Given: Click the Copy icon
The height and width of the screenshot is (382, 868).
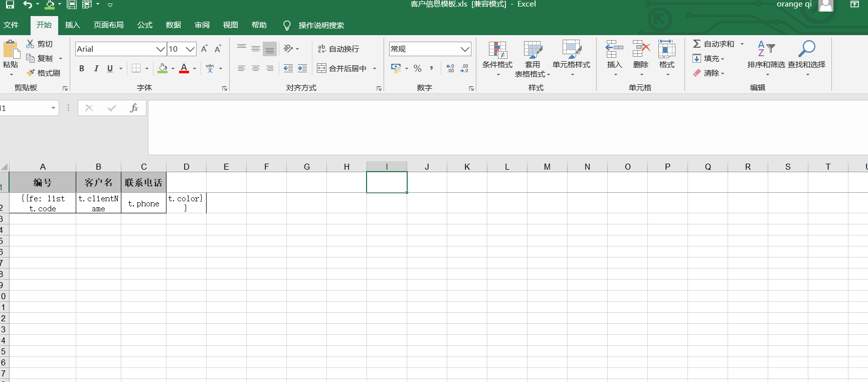Looking at the screenshot, I should pyautogui.click(x=30, y=58).
